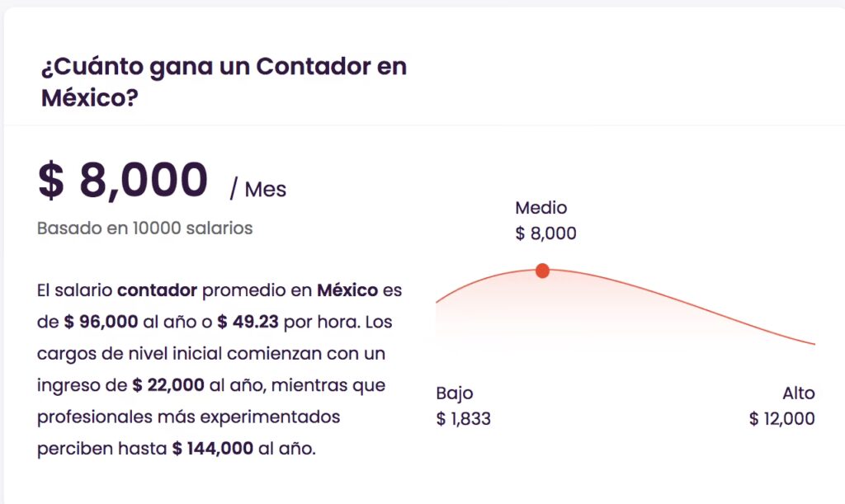Click the phrase "profesionales más experimentados"

188,417
